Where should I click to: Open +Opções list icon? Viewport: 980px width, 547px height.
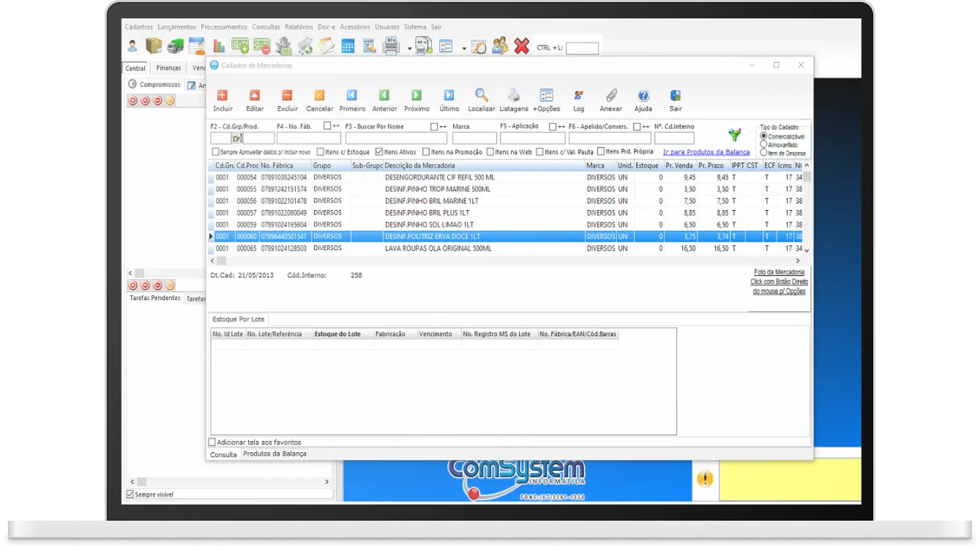(x=546, y=95)
